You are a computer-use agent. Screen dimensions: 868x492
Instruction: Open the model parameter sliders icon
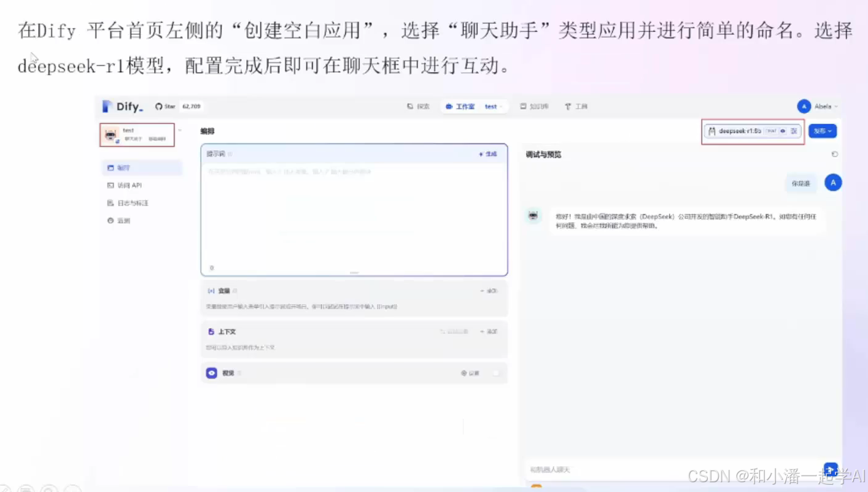coord(794,131)
